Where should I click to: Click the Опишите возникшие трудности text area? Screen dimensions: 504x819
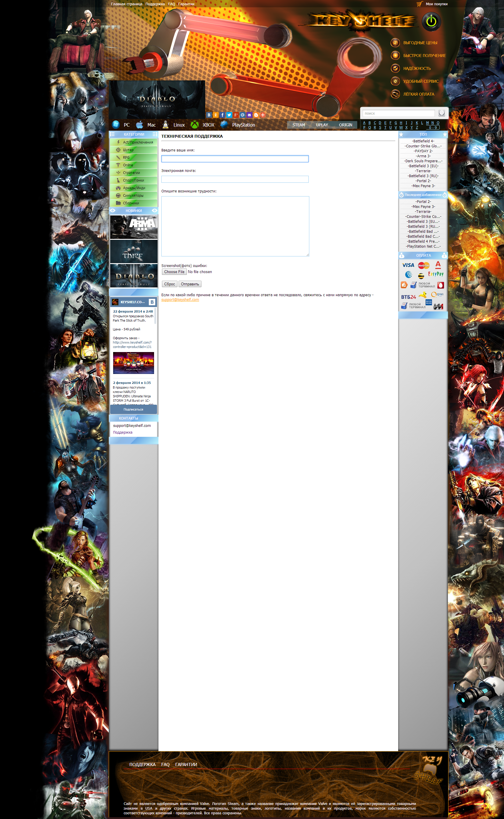(x=235, y=226)
